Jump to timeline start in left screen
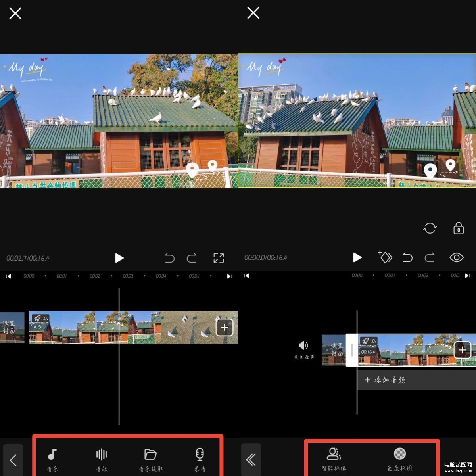Screen dimensions: 476x476 pos(8,276)
